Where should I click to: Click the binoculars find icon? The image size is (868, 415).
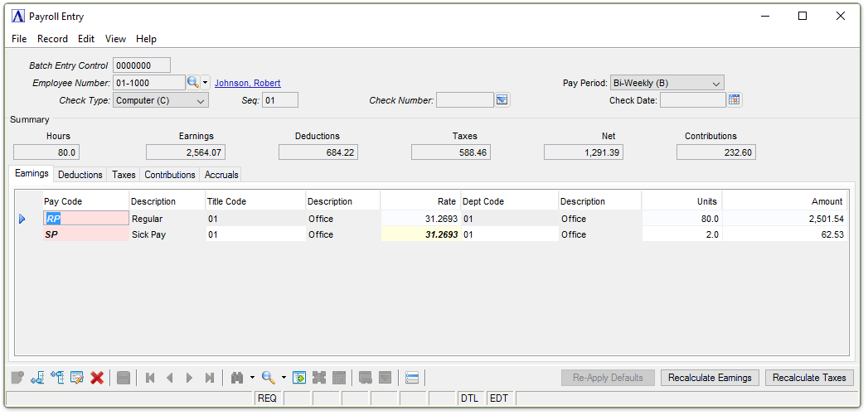click(237, 378)
